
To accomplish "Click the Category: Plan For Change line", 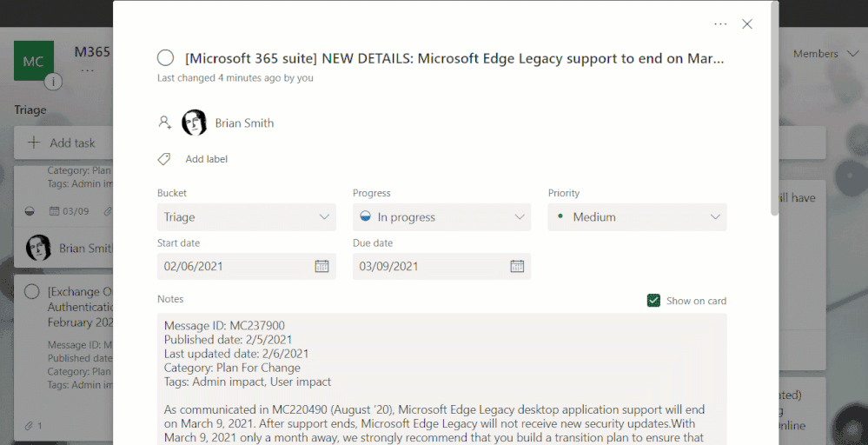I will (x=232, y=368).
